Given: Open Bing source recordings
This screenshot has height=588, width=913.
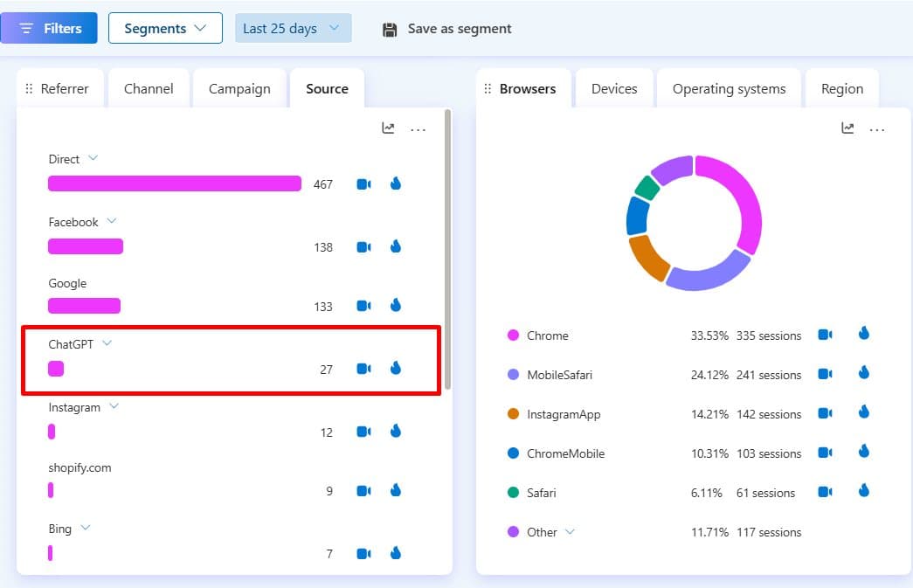Looking at the screenshot, I should point(364,553).
